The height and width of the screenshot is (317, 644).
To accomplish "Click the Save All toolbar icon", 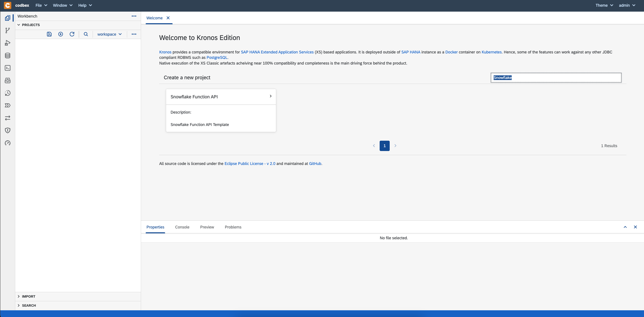I will (x=49, y=34).
